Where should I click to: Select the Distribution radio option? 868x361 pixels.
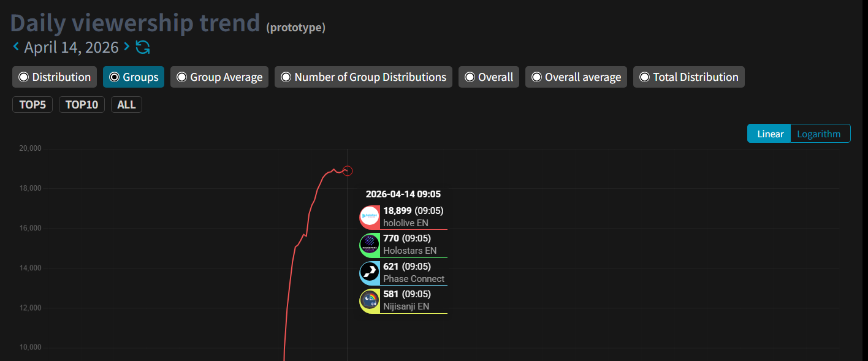pyautogui.click(x=55, y=77)
